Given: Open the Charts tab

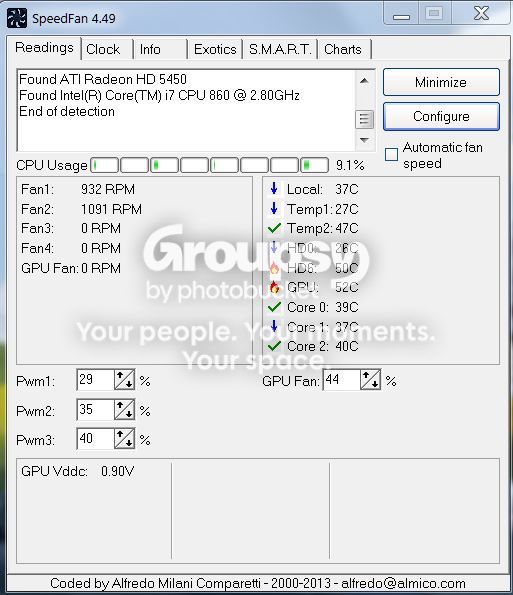Looking at the screenshot, I should click(x=345, y=49).
